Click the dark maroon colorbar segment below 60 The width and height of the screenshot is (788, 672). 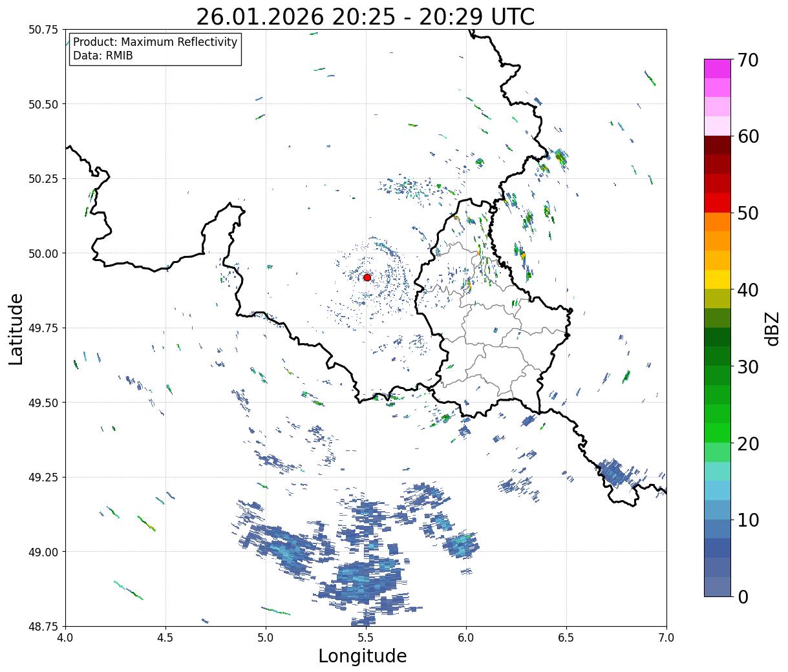718,145
